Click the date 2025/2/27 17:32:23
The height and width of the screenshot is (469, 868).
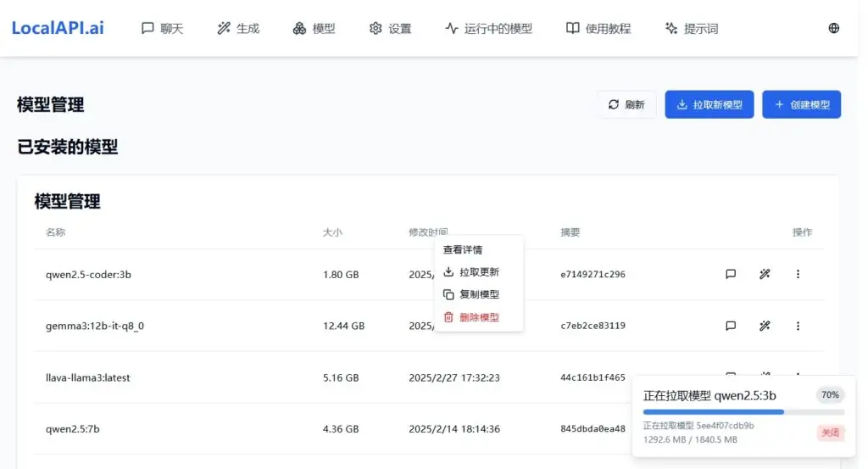pyautogui.click(x=454, y=377)
